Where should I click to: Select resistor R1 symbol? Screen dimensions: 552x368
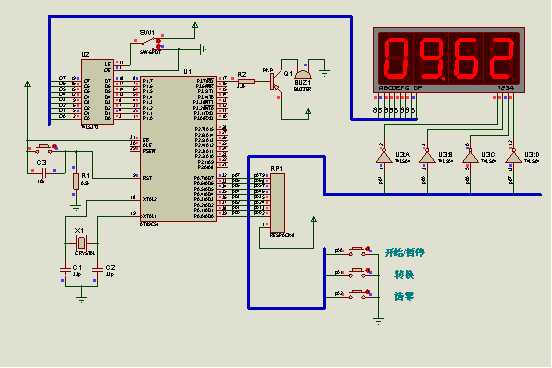76,181
